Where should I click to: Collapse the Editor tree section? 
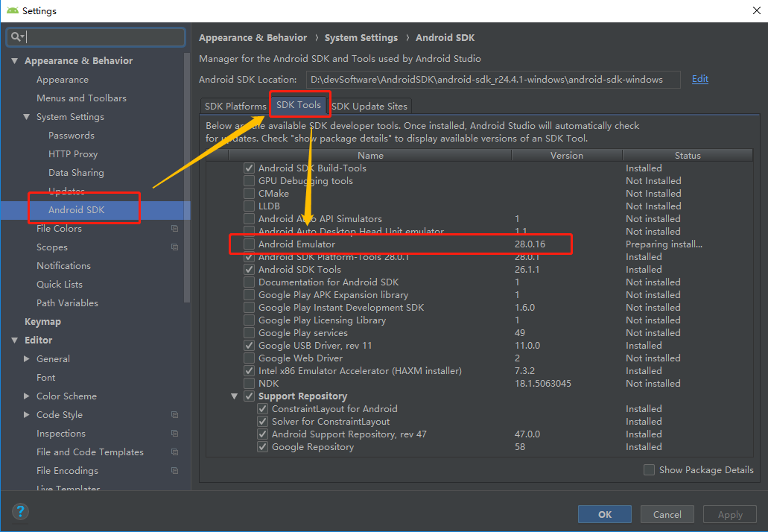(15, 340)
